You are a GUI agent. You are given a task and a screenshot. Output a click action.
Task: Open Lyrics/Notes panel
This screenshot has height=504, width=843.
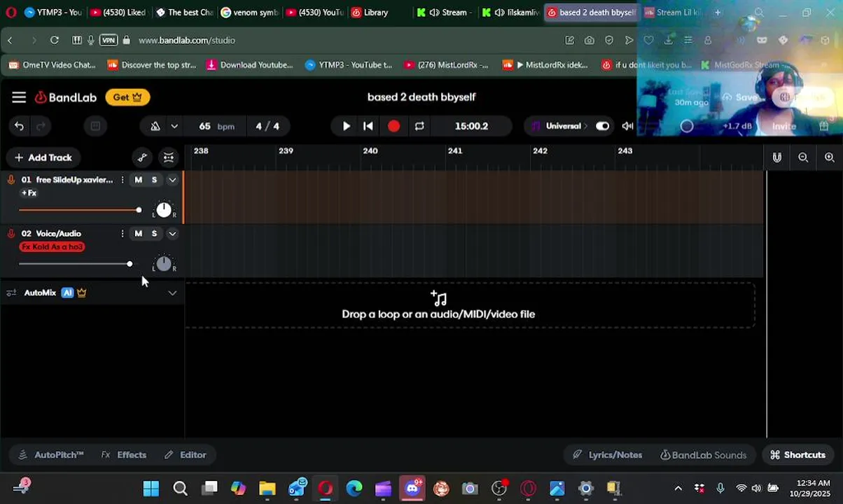coord(607,455)
